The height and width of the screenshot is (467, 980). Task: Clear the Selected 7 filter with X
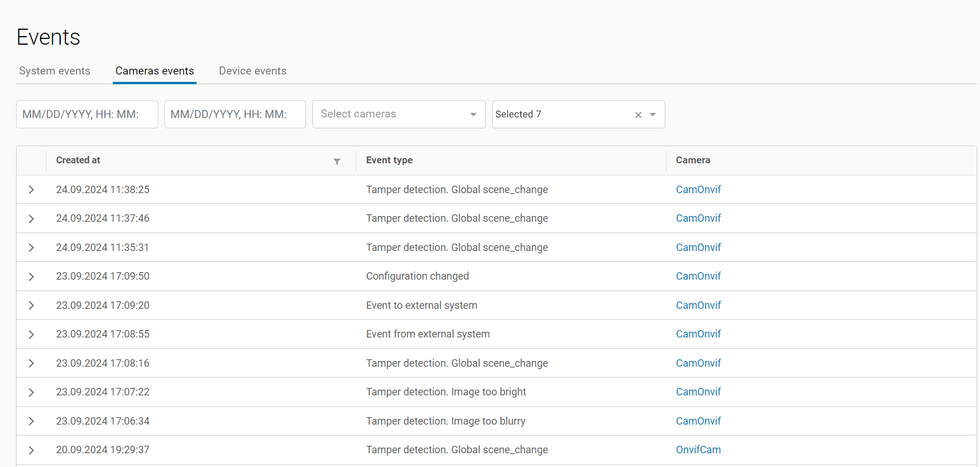point(638,115)
